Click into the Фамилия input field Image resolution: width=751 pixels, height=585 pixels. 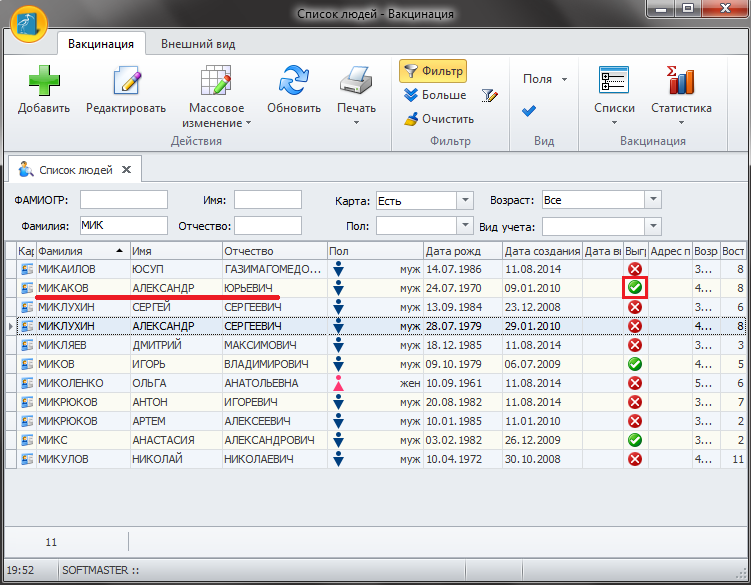(x=122, y=225)
